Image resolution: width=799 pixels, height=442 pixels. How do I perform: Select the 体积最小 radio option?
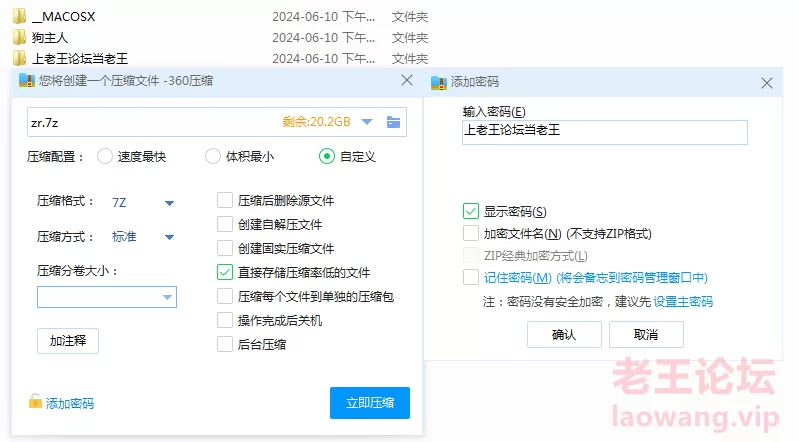click(212, 156)
